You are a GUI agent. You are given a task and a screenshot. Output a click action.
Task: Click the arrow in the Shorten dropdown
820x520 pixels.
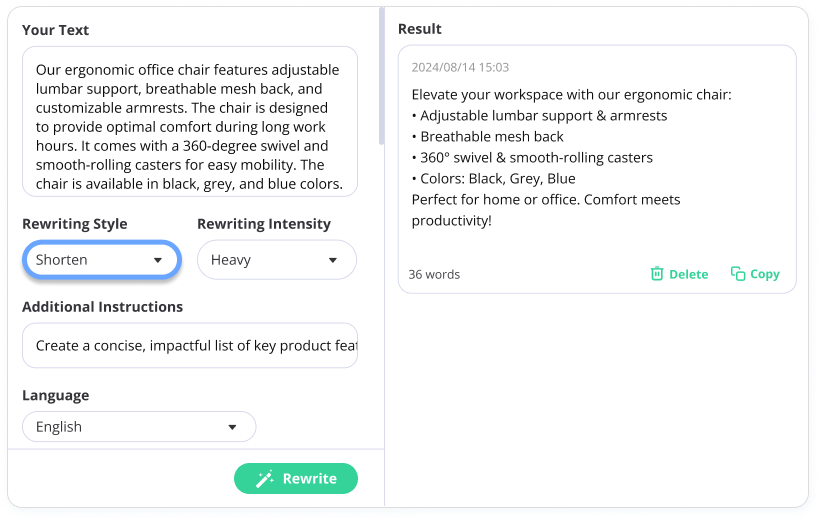pyautogui.click(x=158, y=260)
